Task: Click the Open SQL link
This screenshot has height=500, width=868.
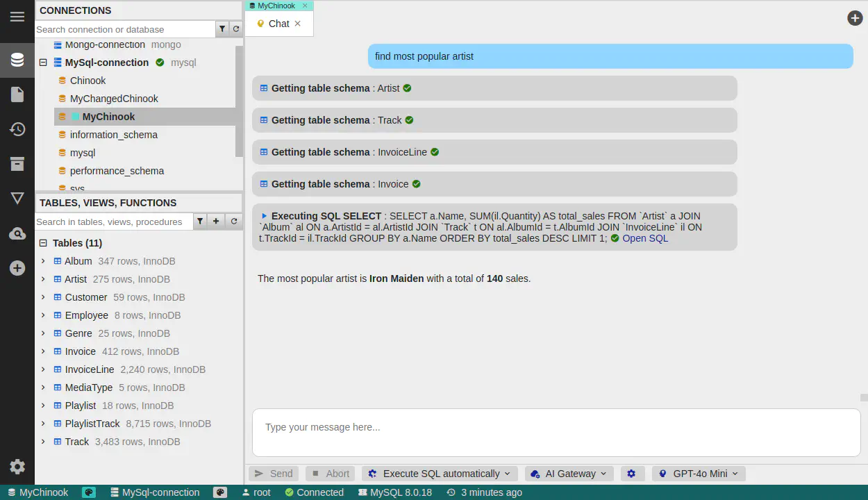Action: [644, 238]
